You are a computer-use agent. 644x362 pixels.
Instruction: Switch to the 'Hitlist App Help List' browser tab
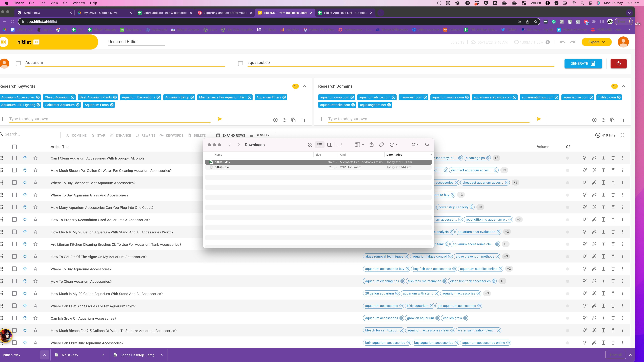tap(345, 13)
